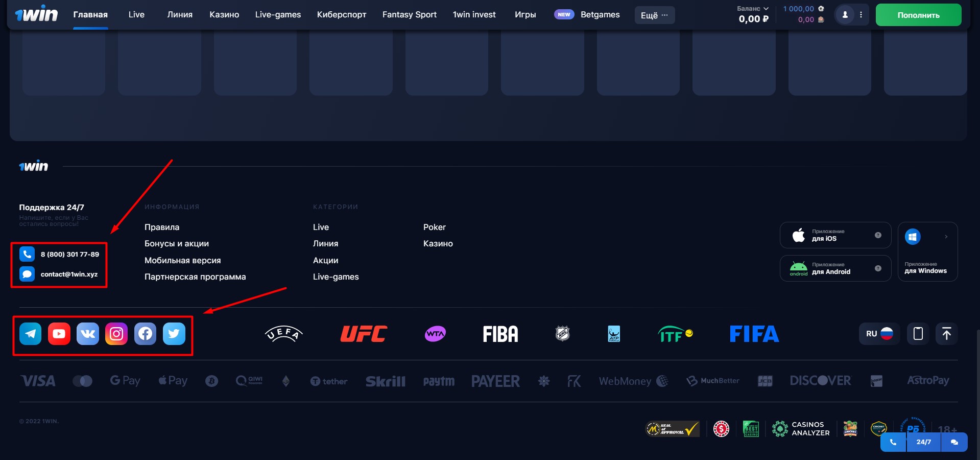
Task: Download the Android app
Action: pyautogui.click(x=835, y=268)
